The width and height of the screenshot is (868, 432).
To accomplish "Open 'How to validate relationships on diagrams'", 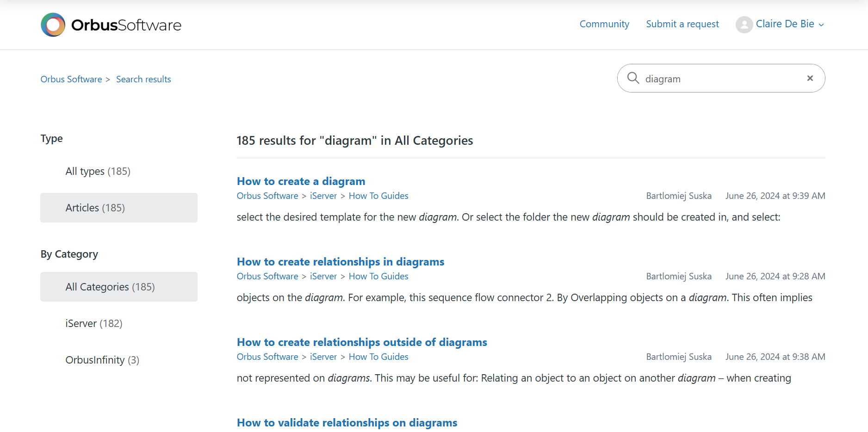I will tap(347, 423).
